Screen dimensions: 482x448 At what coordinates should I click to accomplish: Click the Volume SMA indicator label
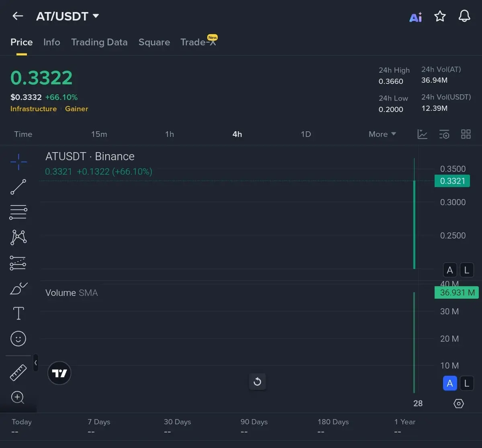(x=71, y=293)
